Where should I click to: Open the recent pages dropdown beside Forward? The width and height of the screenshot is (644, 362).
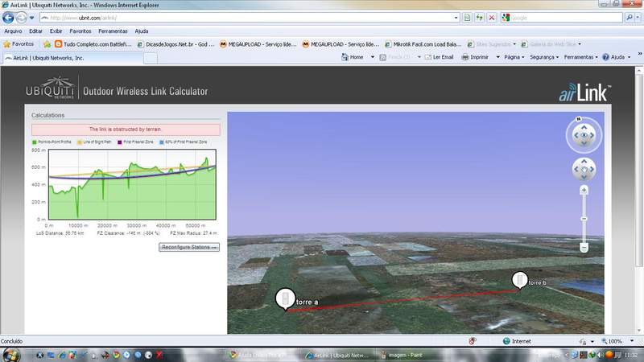31,18
